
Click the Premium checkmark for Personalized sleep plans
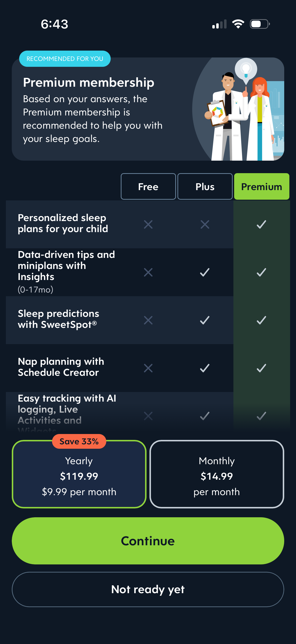click(261, 224)
